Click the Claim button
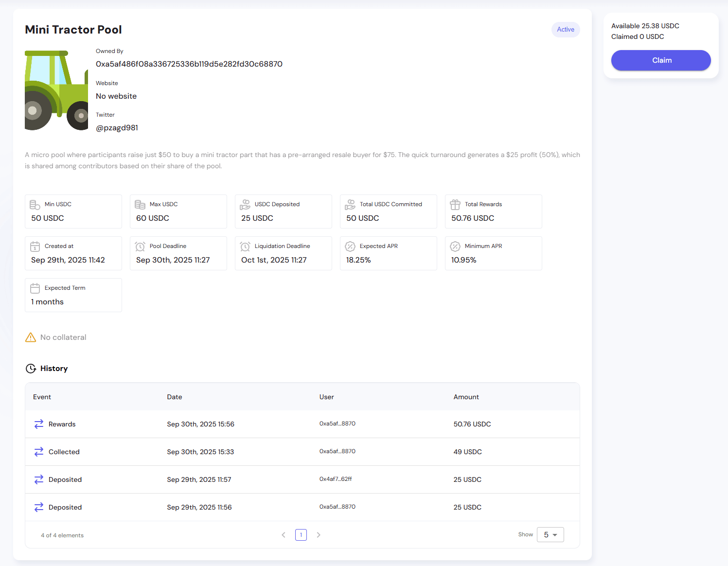 [660, 60]
